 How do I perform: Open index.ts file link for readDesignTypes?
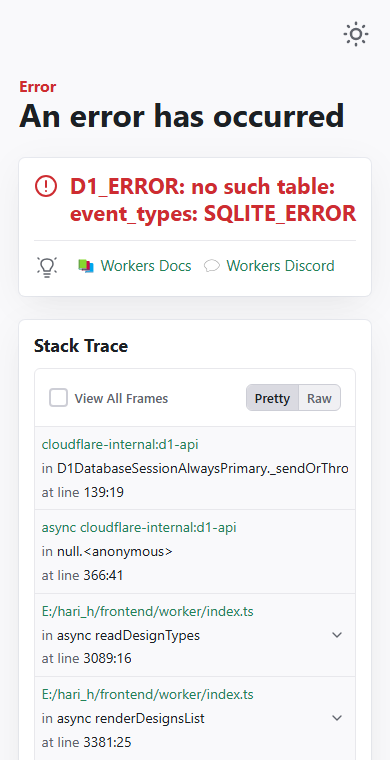[x=148, y=612]
